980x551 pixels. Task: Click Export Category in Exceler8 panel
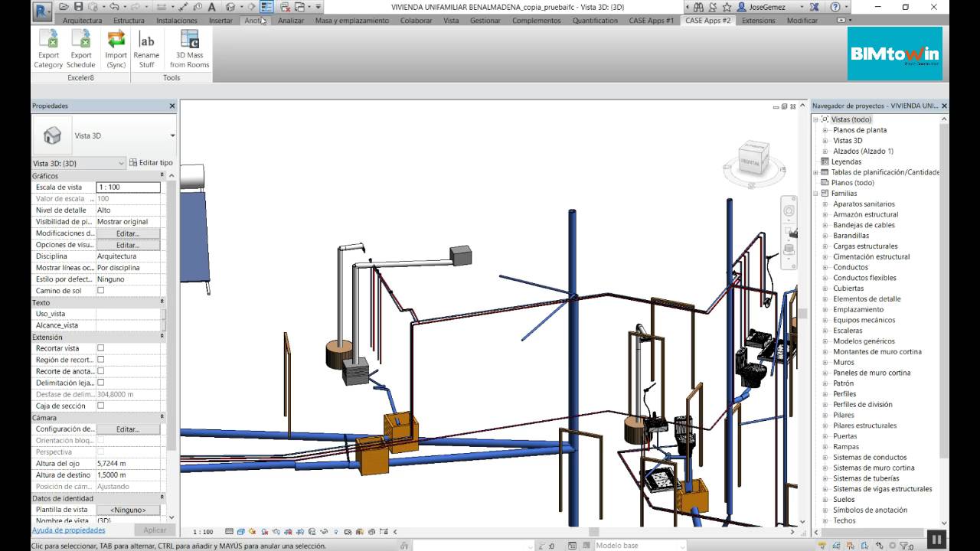[x=48, y=49]
